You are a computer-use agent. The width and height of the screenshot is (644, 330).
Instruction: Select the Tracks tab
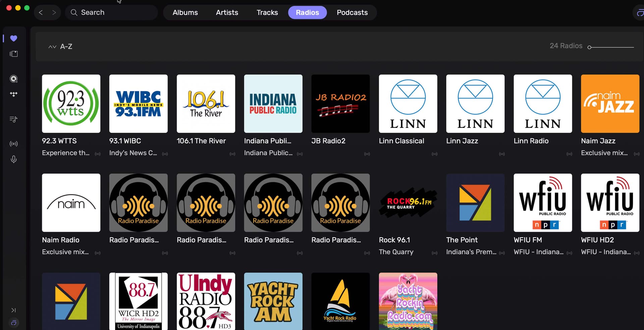pyautogui.click(x=267, y=13)
